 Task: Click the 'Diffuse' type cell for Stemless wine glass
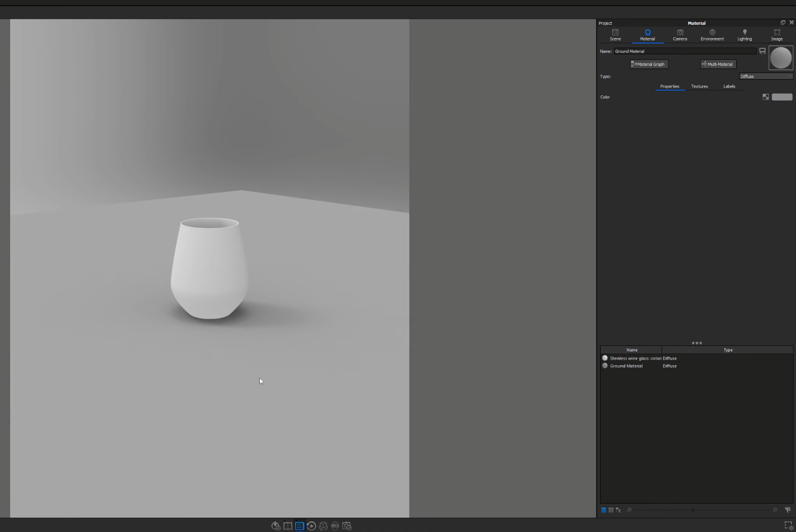coord(670,358)
